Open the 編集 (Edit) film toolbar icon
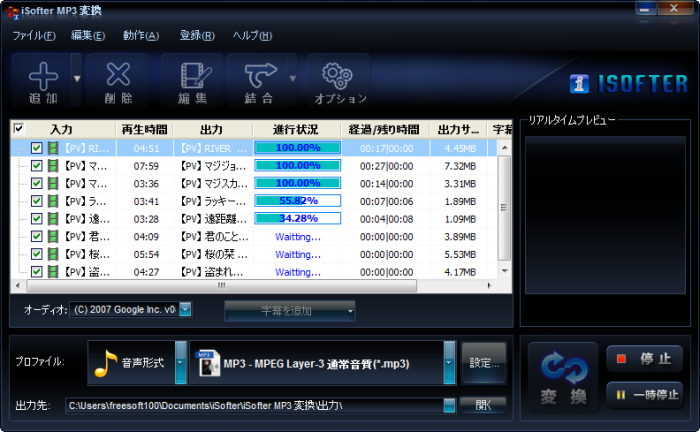 coord(195,75)
